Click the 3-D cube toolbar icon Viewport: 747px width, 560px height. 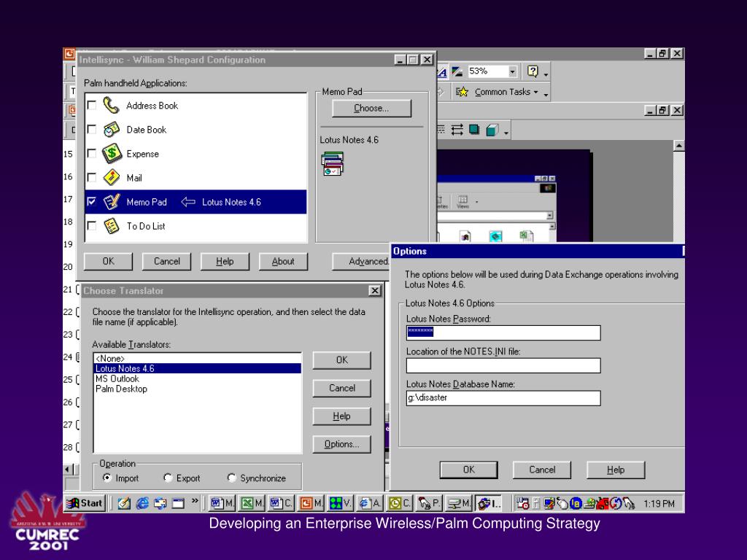click(492, 130)
